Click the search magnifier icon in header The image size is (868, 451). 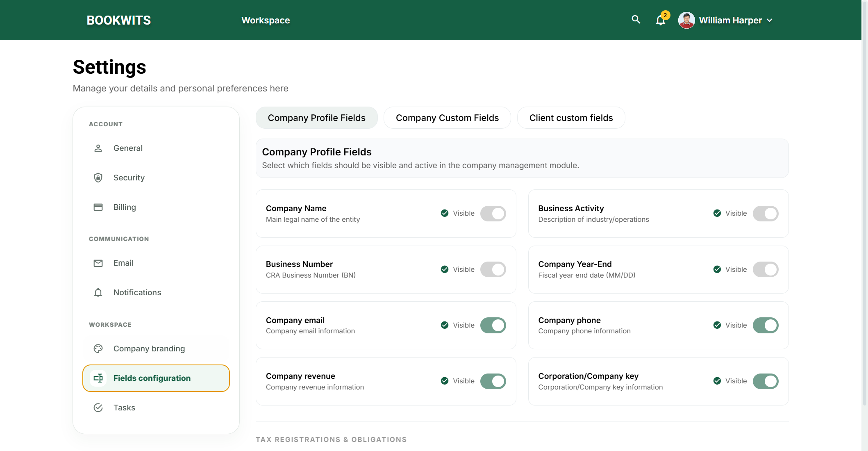pyautogui.click(x=636, y=20)
